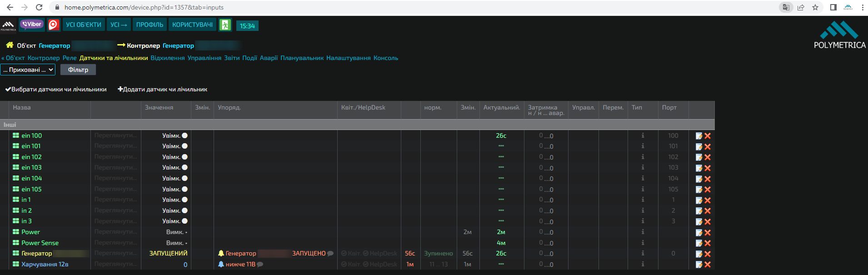868x275 pixels.
Task: Toggle the ein 105 Увімк. status circle
Action: (185, 189)
